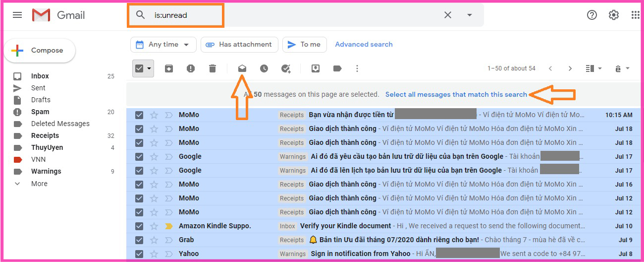
Task: Snooze selected messages
Action: (x=264, y=68)
